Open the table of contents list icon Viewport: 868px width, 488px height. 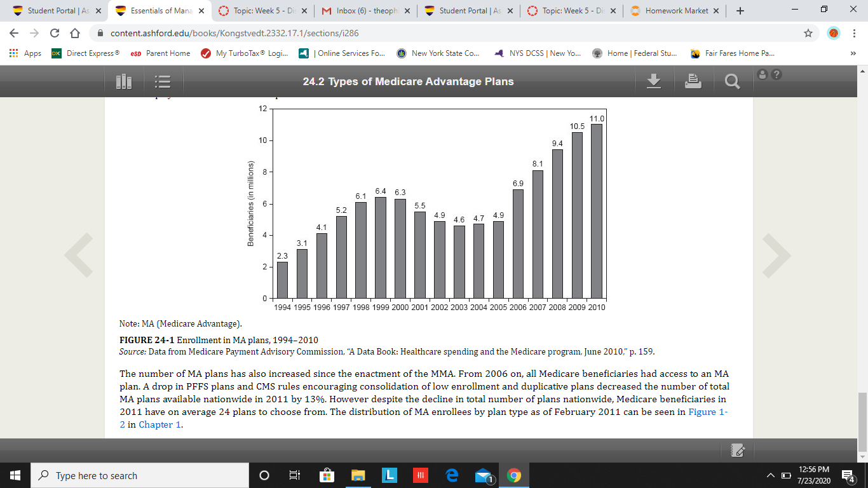163,81
